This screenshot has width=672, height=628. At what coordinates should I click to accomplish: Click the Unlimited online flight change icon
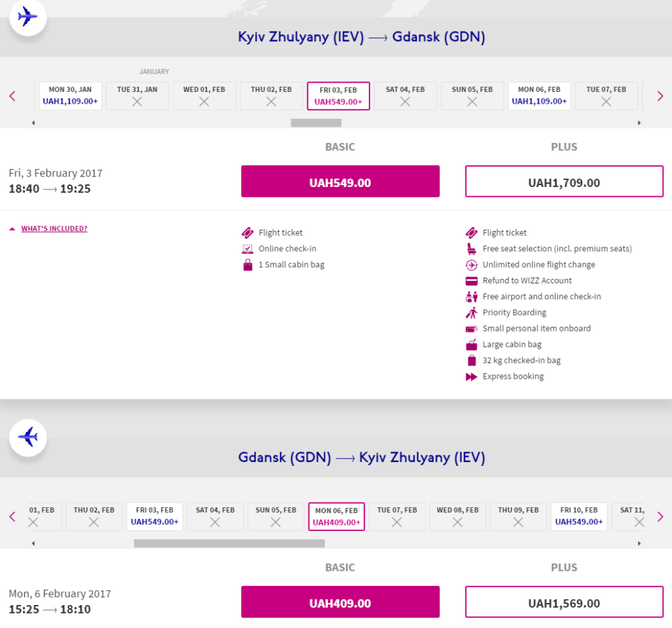pyautogui.click(x=471, y=265)
